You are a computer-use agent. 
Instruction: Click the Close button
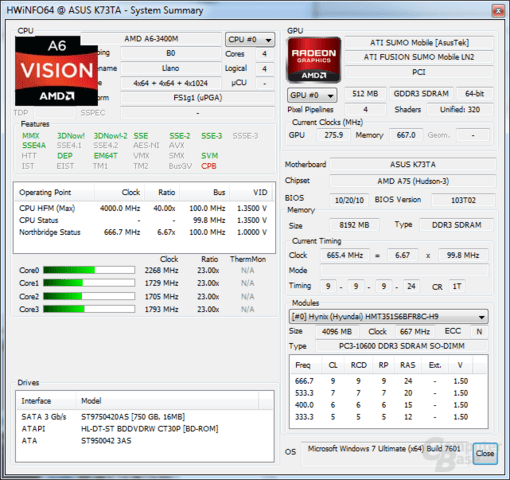click(485, 453)
